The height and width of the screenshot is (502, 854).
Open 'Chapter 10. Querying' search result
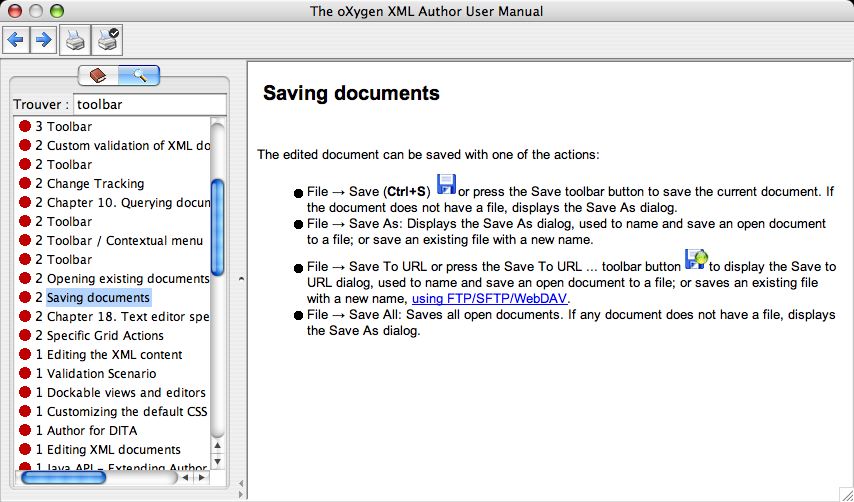tap(123, 203)
